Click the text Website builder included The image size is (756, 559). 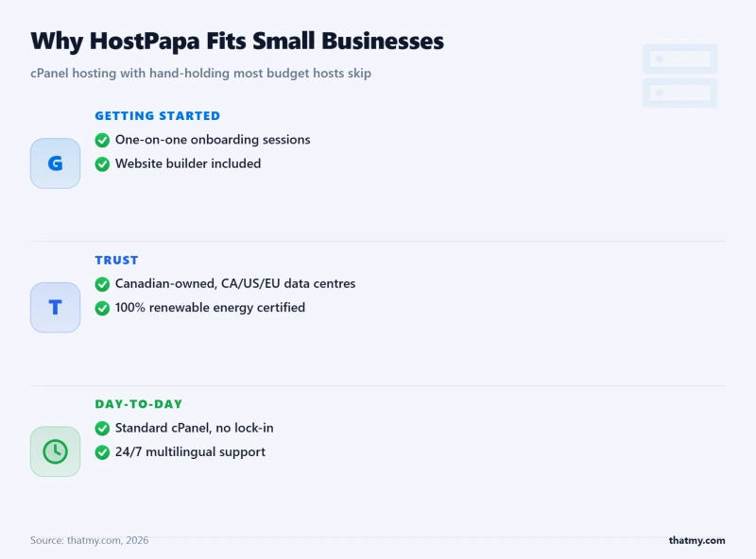188,164
